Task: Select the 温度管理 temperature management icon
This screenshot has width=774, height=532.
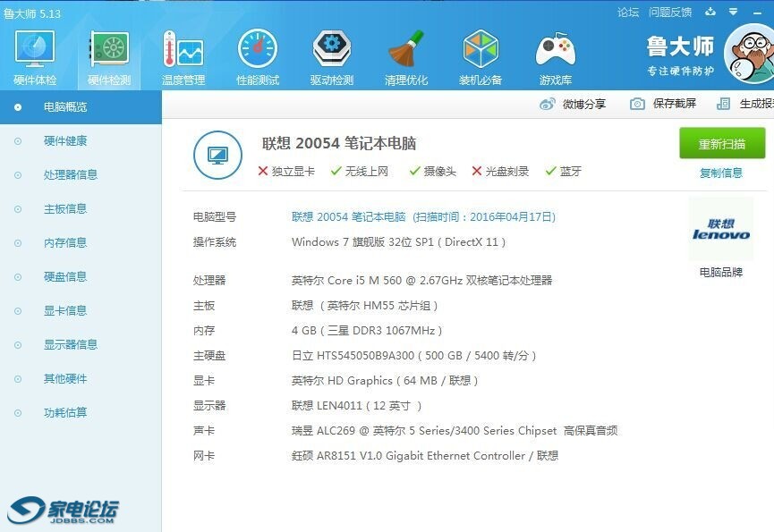Action: pyautogui.click(x=183, y=51)
